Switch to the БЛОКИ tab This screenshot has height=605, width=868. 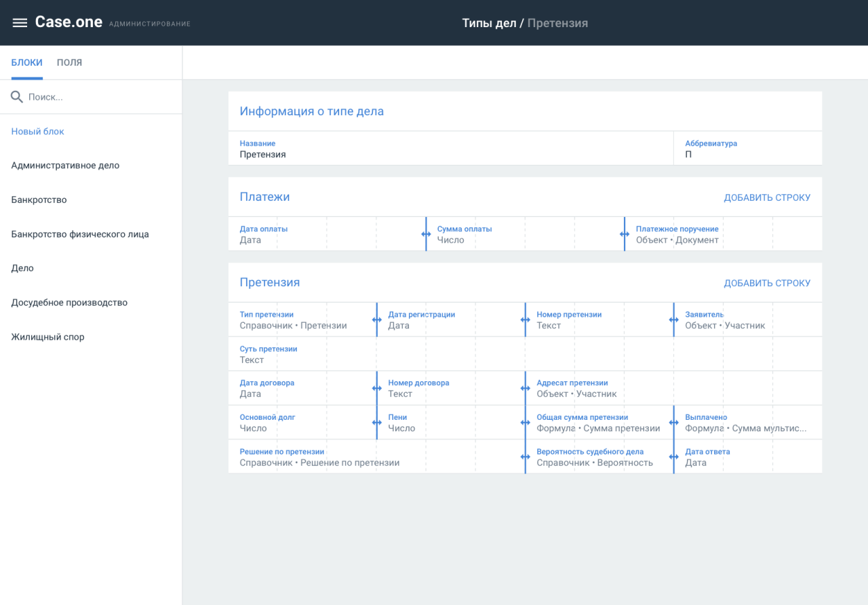27,62
